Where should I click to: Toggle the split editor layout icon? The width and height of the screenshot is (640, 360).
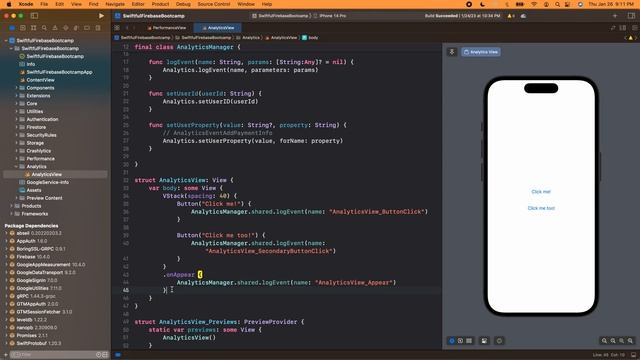coord(634,28)
